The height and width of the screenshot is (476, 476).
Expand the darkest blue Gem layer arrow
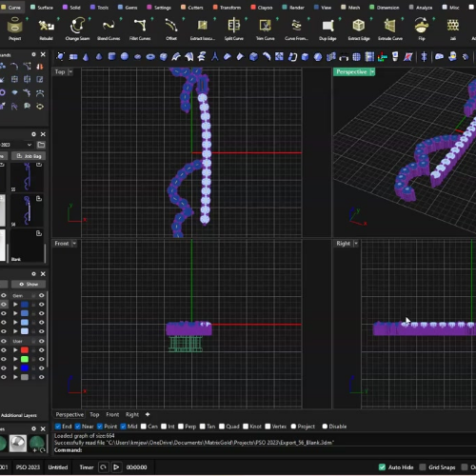click(x=15, y=305)
